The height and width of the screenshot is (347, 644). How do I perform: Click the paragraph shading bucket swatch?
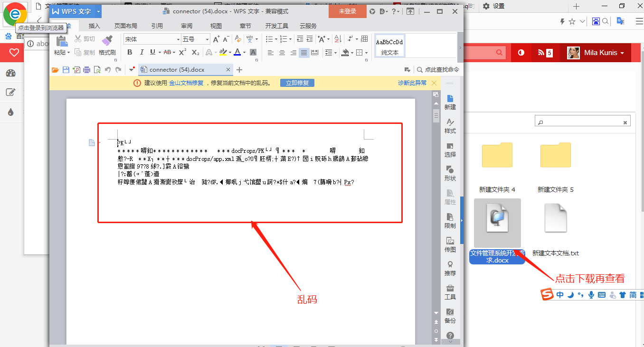(345, 52)
